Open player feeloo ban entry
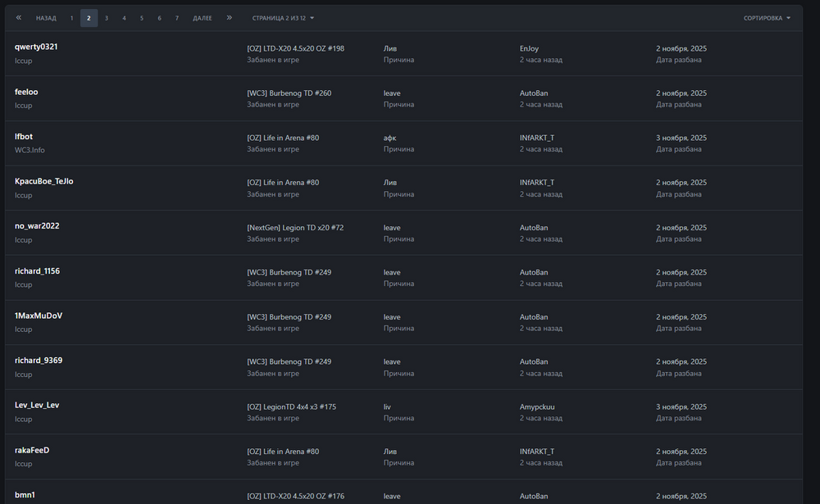 coord(26,92)
